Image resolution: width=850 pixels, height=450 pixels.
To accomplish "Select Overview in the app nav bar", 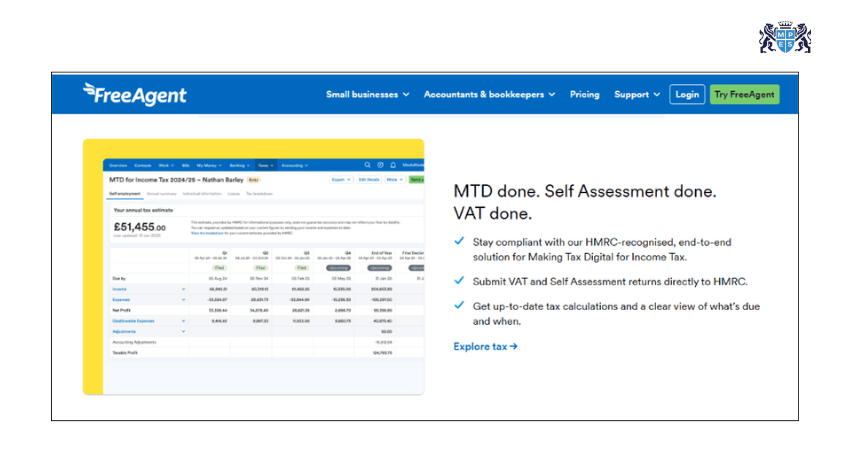I will tap(118, 165).
